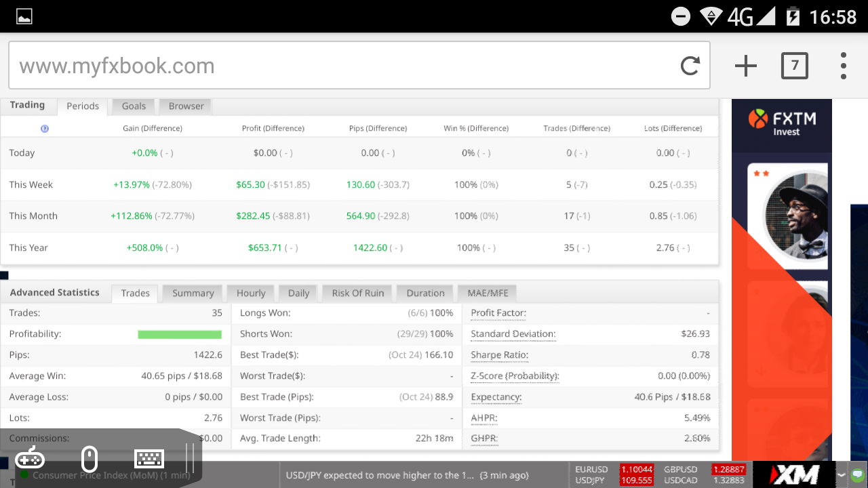Click Average Win value 40.65 pips / $18.68

pos(182,376)
